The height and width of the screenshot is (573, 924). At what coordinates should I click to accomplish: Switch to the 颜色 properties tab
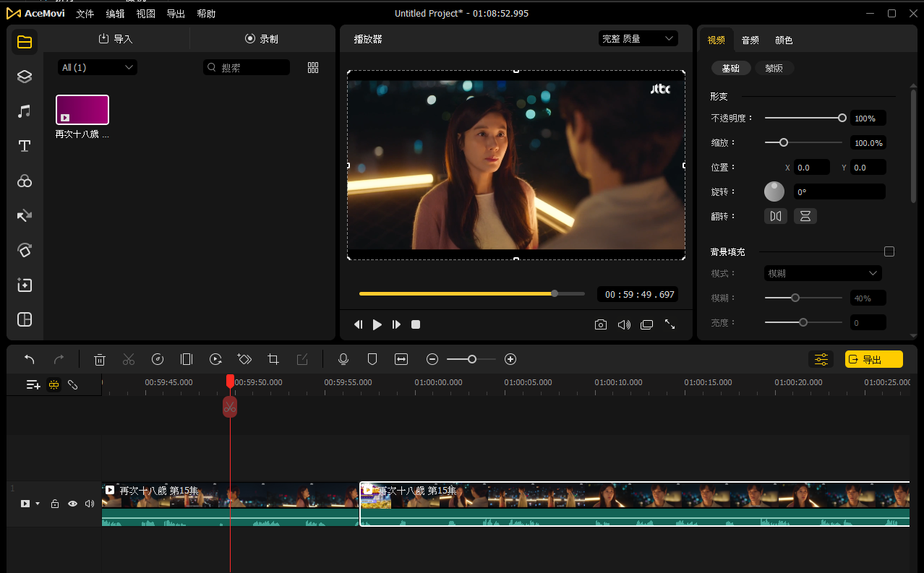pos(784,40)
